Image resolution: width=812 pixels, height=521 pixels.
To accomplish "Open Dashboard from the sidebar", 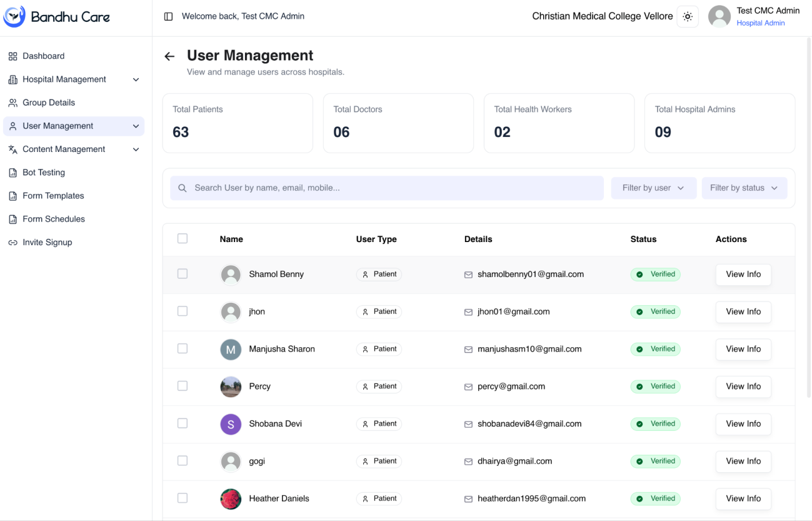I will click(x=74, y=56).
